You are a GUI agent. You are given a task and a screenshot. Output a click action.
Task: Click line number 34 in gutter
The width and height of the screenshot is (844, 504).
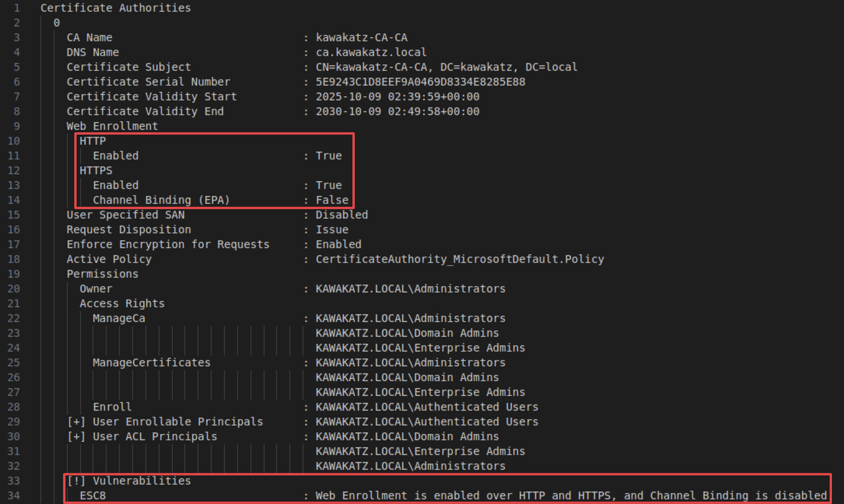(14, 495)
